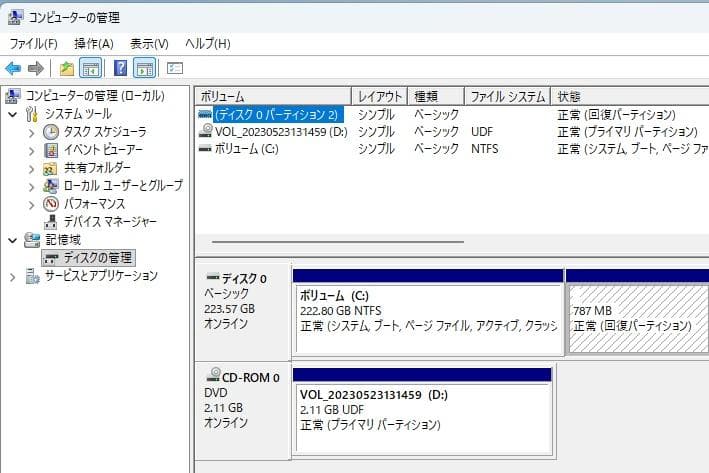709x473 pixels.
Task: Click 正常 (回復パーティション) status in volume list
Action: 616,114
